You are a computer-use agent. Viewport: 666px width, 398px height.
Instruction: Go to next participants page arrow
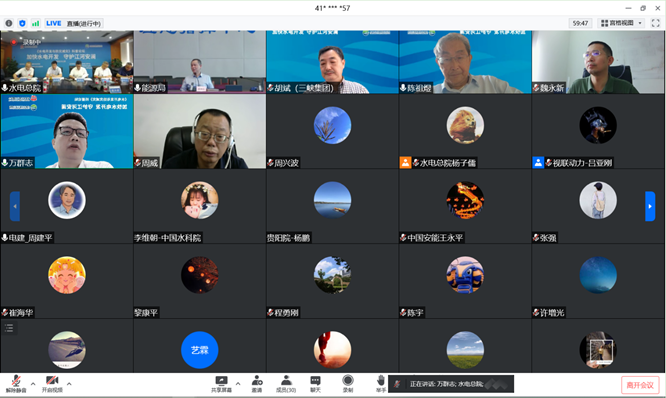(650, 206)
